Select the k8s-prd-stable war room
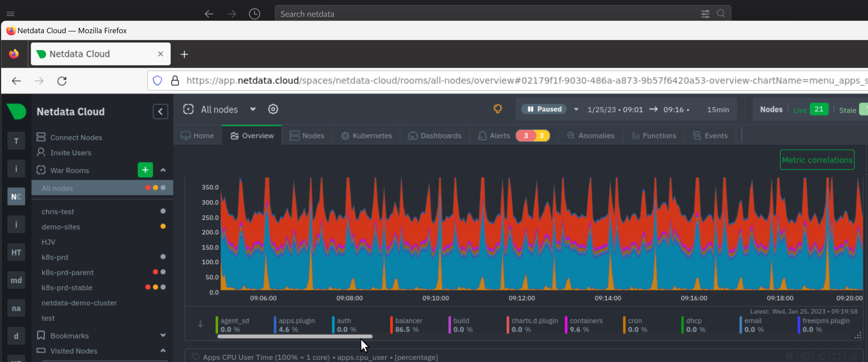 (x=67, y=287)
